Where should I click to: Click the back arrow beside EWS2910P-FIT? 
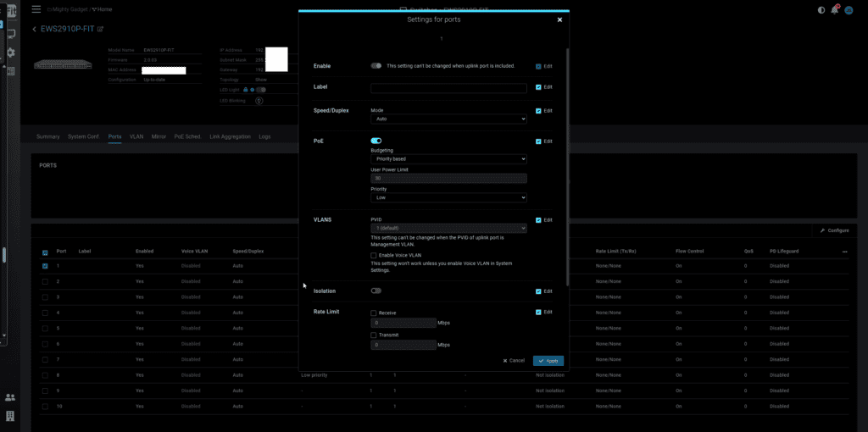point(35,29)
